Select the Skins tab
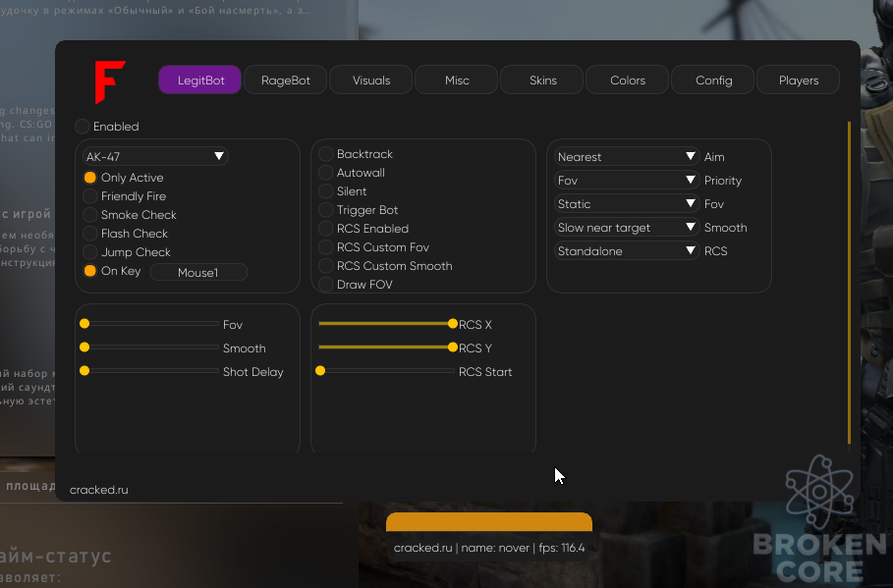This screenshot has height=588, width=893. pos(542,80)
